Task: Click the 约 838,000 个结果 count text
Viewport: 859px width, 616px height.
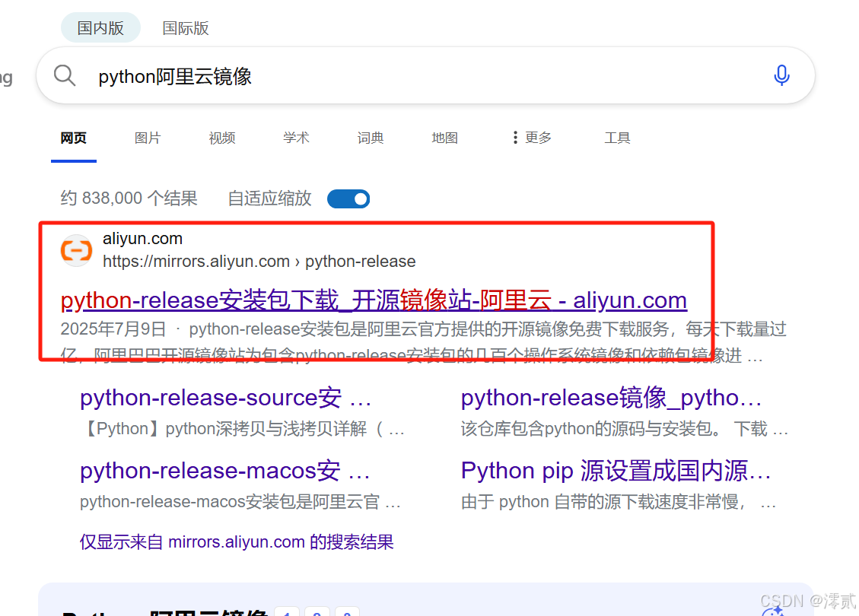Action: coord(129,198)
